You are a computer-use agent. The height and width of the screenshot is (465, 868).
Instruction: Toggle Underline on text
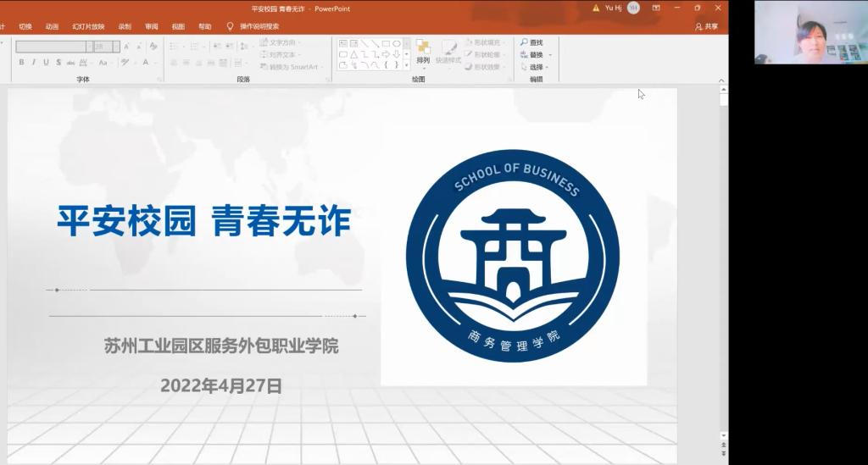[46, 63]
